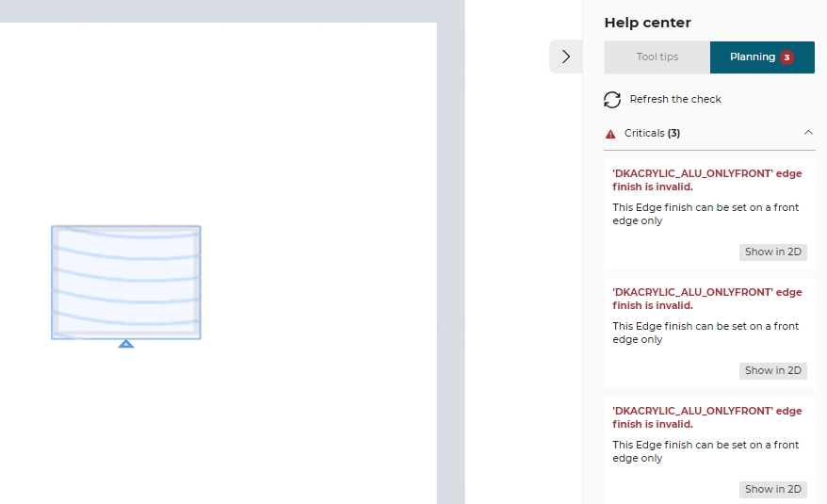Select the Criticals (3) section heading

pos(652,134)
